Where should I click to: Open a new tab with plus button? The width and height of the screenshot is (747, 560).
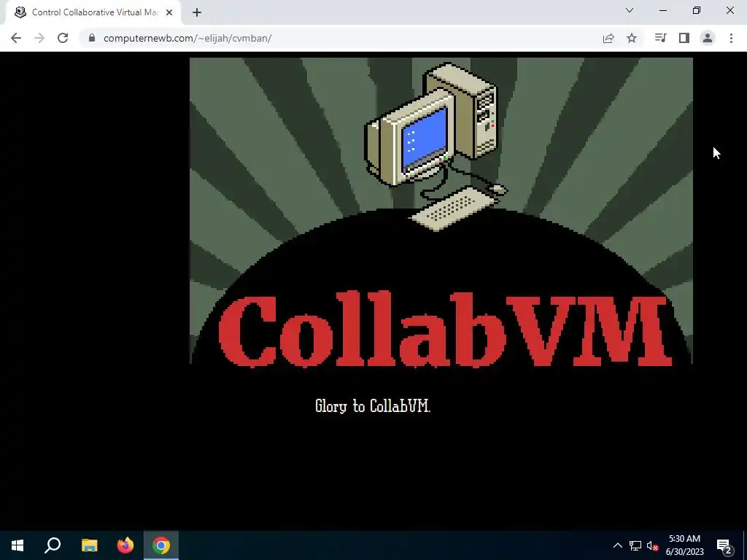click(x=197, y=12)
